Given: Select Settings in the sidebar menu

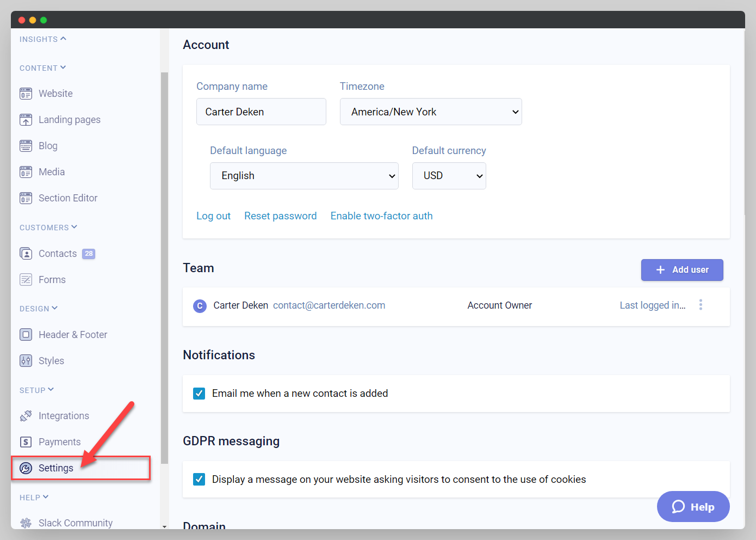Looking at the screenshot, I should [x=55, y=468].
